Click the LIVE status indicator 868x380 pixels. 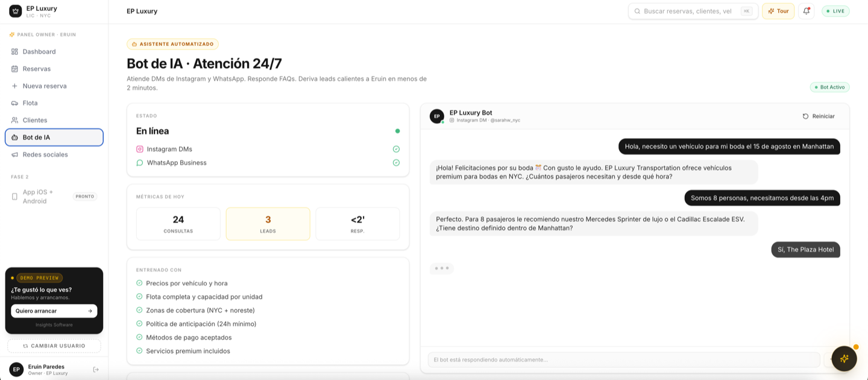[835, 11]
